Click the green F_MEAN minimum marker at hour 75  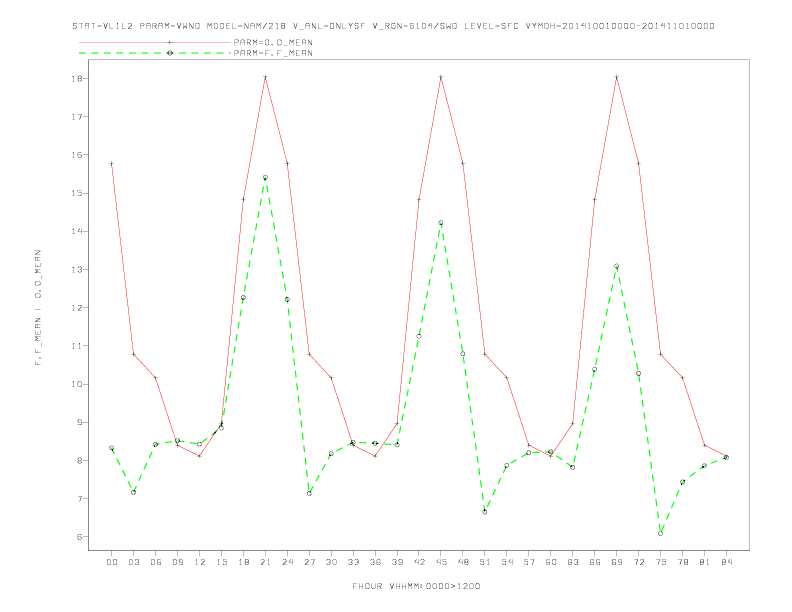tap(661, 533)
